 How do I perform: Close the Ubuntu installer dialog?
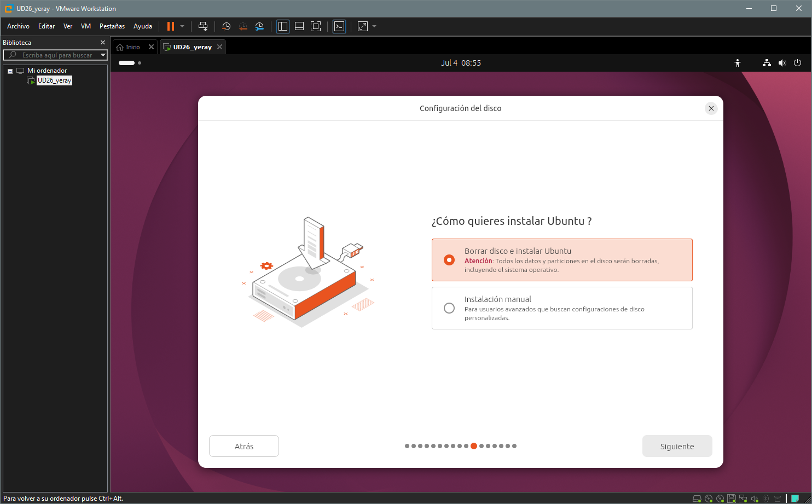711,108
